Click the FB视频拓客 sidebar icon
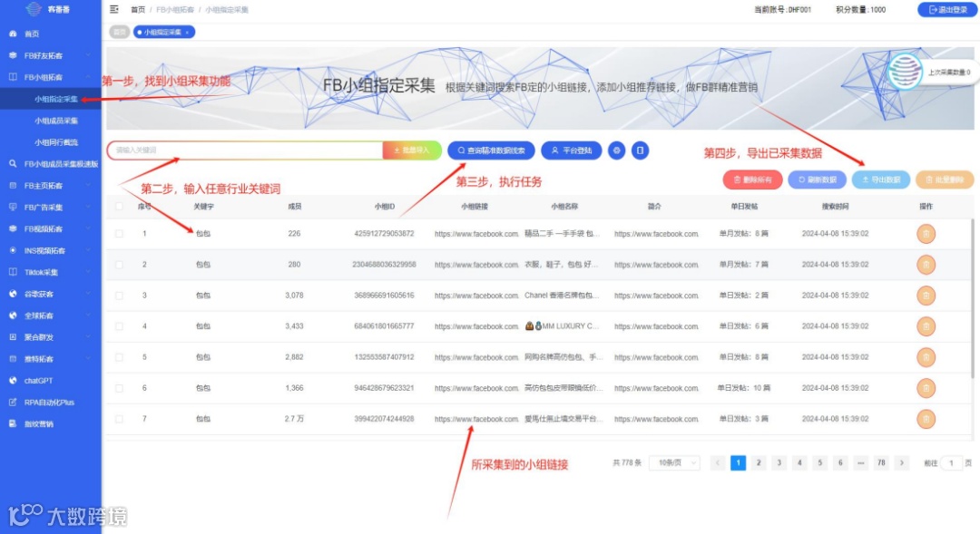The height and width of the screenshot is (534, 980). (x=13, y=228)
